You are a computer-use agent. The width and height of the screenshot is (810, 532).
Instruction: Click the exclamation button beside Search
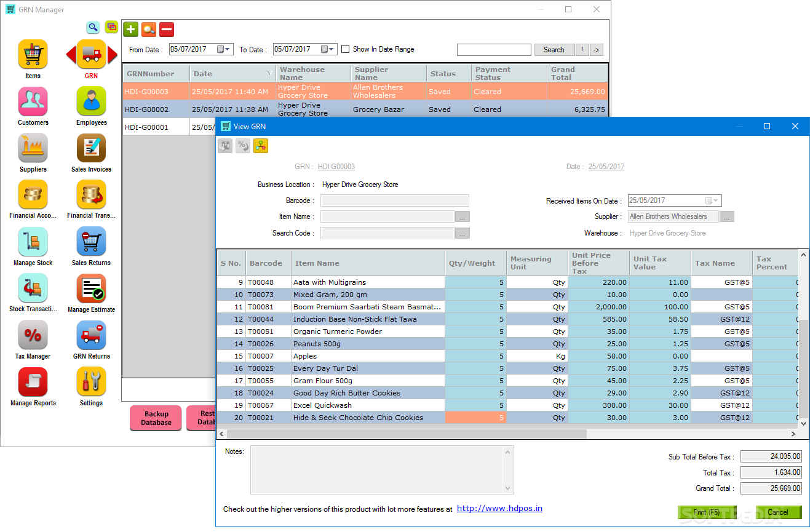582,50
